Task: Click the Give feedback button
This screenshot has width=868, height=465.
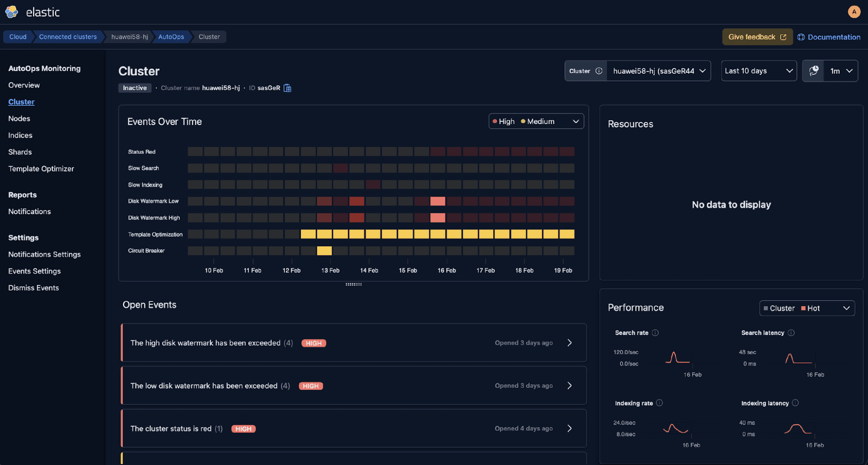Action: click(x=757, y=37)
